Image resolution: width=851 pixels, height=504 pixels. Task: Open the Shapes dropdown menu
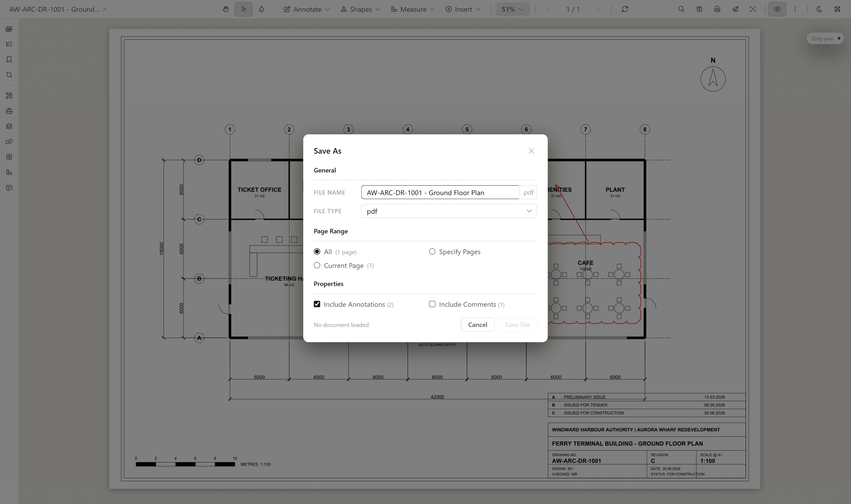point(360,9)
